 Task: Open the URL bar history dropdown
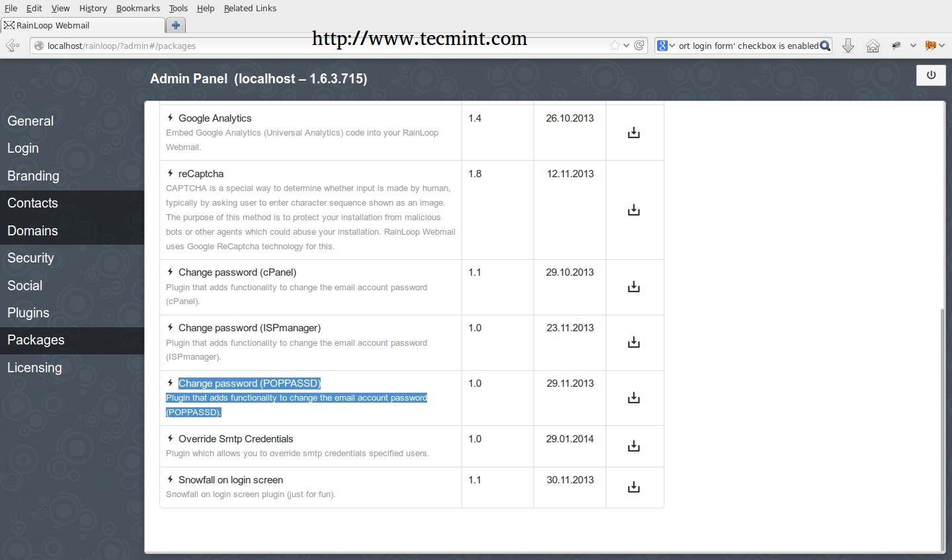(x=626, y=46)
